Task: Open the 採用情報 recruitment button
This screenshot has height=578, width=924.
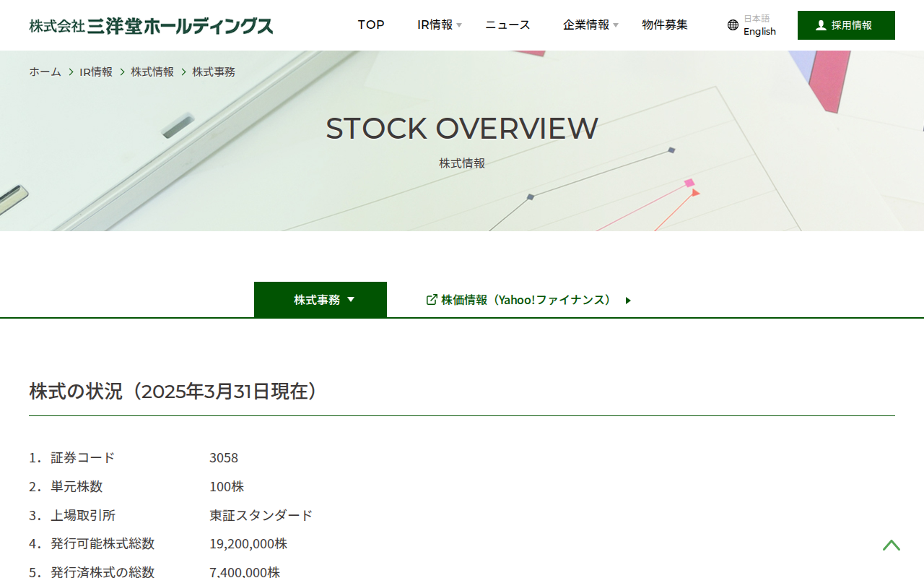Action: tap(846, 25)
